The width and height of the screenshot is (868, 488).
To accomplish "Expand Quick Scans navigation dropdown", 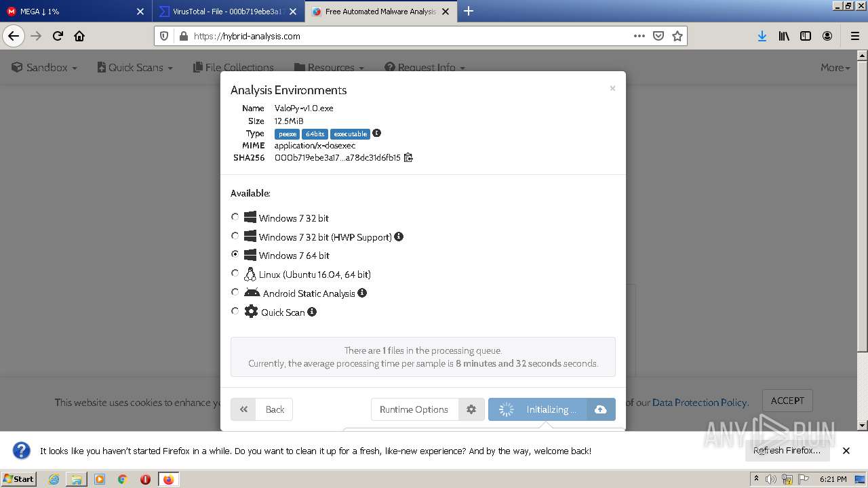I will (x=135, y=67).
